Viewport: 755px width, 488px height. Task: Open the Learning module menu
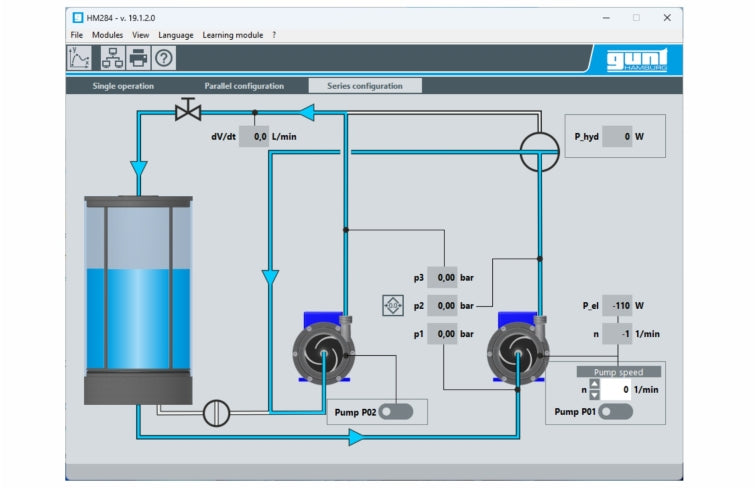[x=232, y=35]
